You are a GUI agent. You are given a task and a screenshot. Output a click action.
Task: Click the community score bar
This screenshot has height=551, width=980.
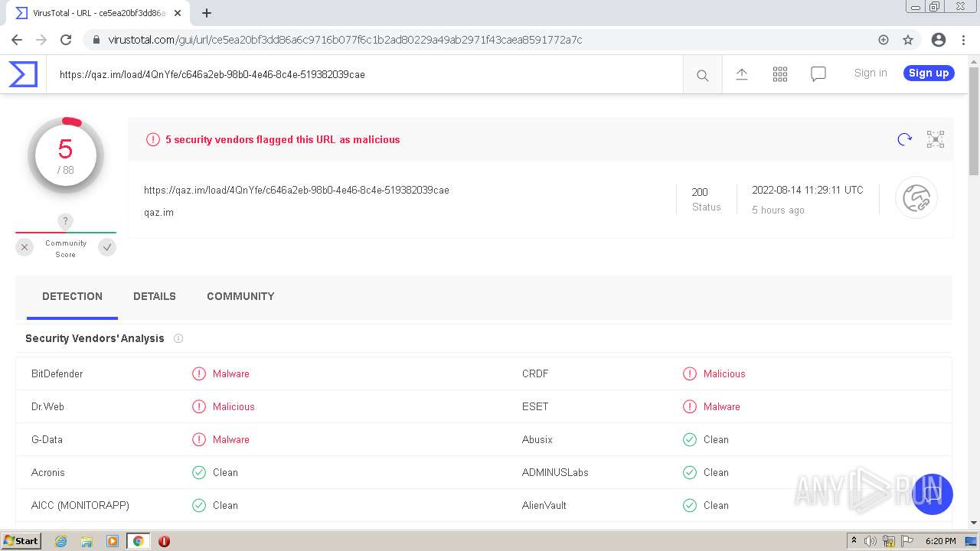[x=66, y=233]
